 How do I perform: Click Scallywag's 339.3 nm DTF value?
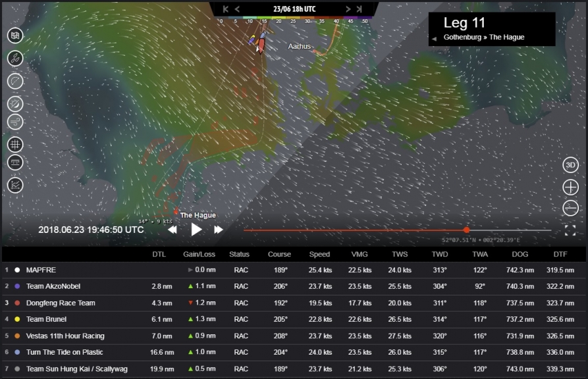(560, 369)
